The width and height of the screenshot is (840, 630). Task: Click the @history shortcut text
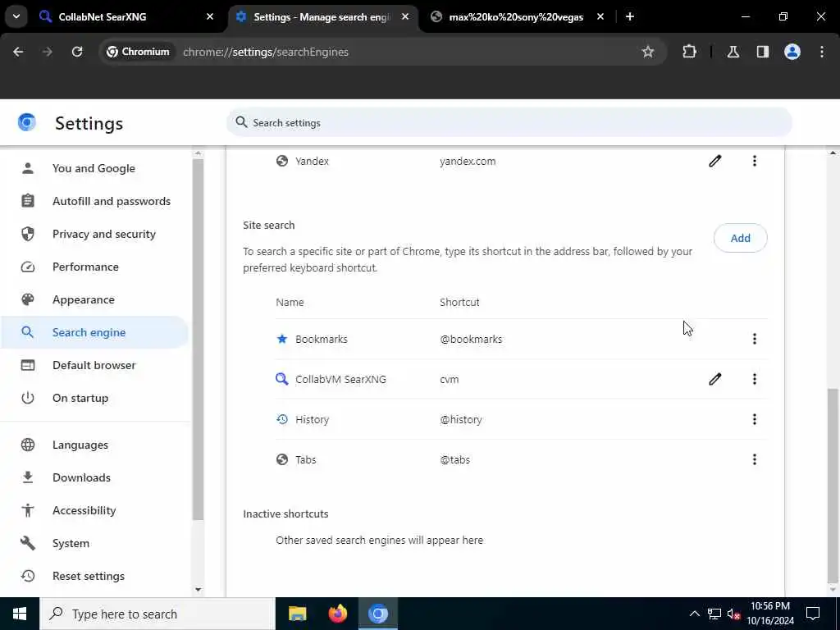click(461, 419)
